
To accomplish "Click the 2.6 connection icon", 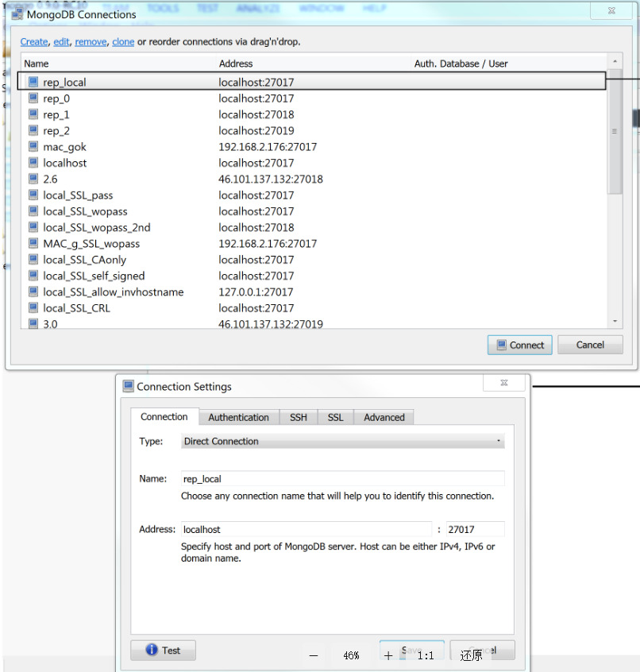I will [33, 178].
